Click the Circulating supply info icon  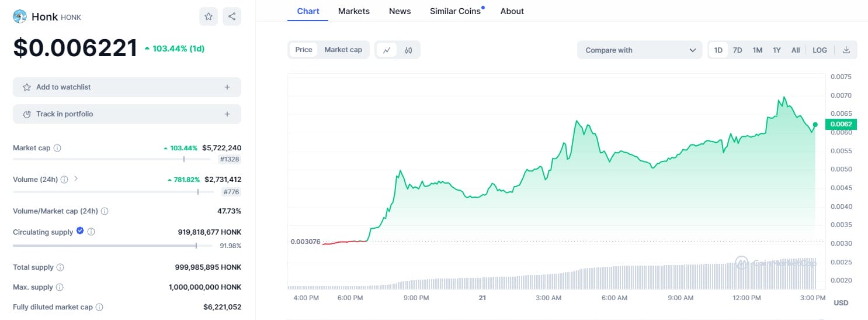coord(91,232)
